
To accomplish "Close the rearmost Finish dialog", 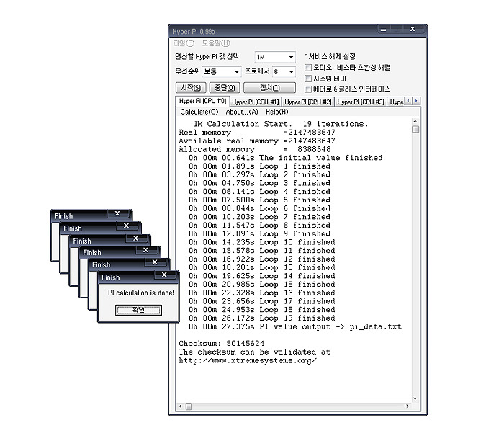I will pyautogui.click(x=117, y=213).
